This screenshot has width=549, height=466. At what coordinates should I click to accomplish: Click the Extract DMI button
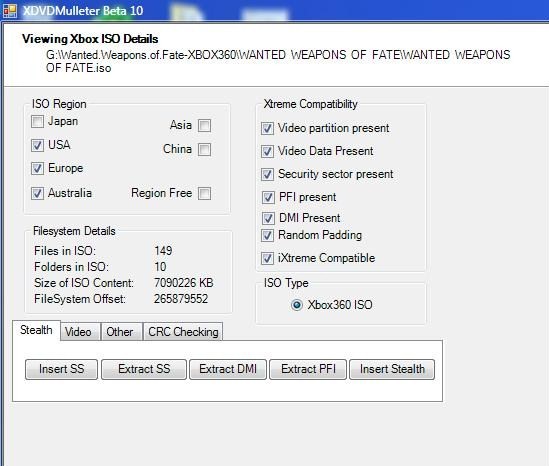point(228,369)
